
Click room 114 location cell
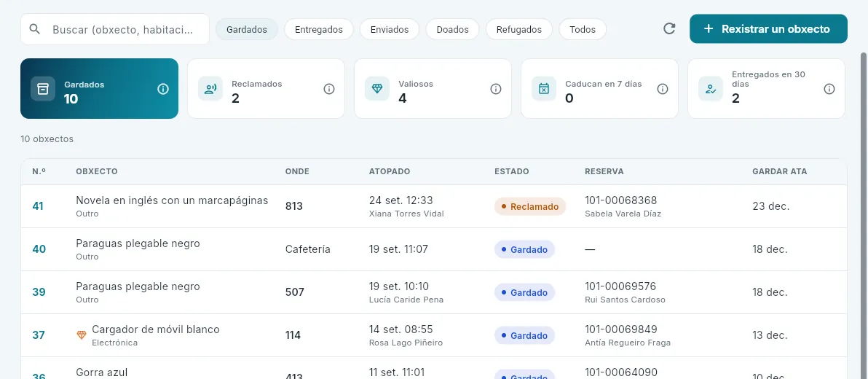click(x=293, y=335)
